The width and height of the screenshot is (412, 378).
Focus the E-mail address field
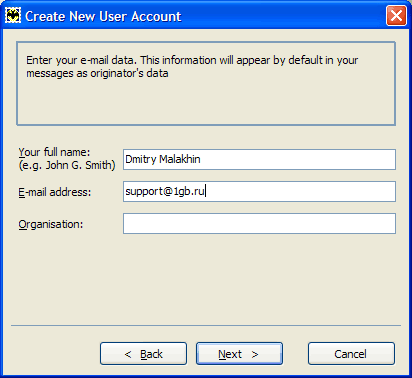click(x=259, y=191)
